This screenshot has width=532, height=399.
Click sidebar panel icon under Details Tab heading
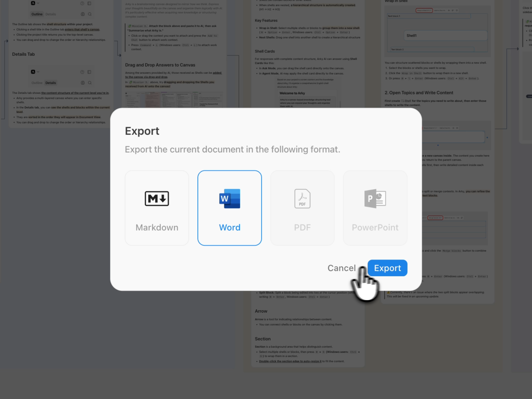[89, 72]
